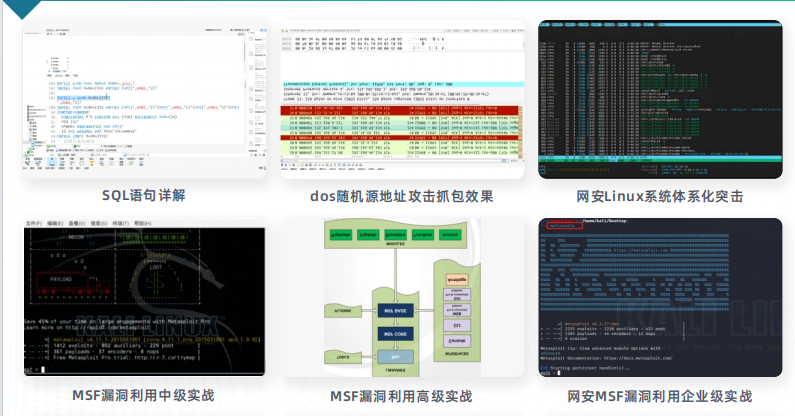Open the 文件 menu in the Kali terminal
Screen dimensions: 795x416
tap(36, 223)
